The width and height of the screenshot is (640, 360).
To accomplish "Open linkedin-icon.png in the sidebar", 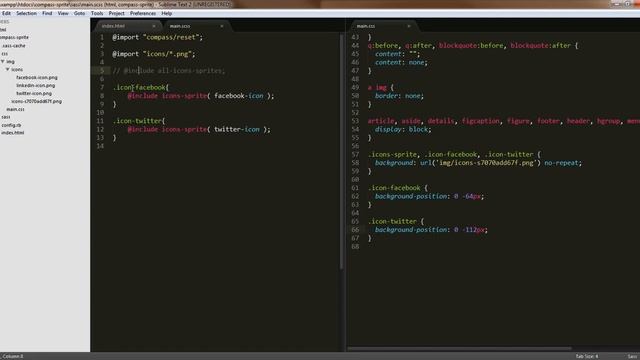I will [36, 86].
